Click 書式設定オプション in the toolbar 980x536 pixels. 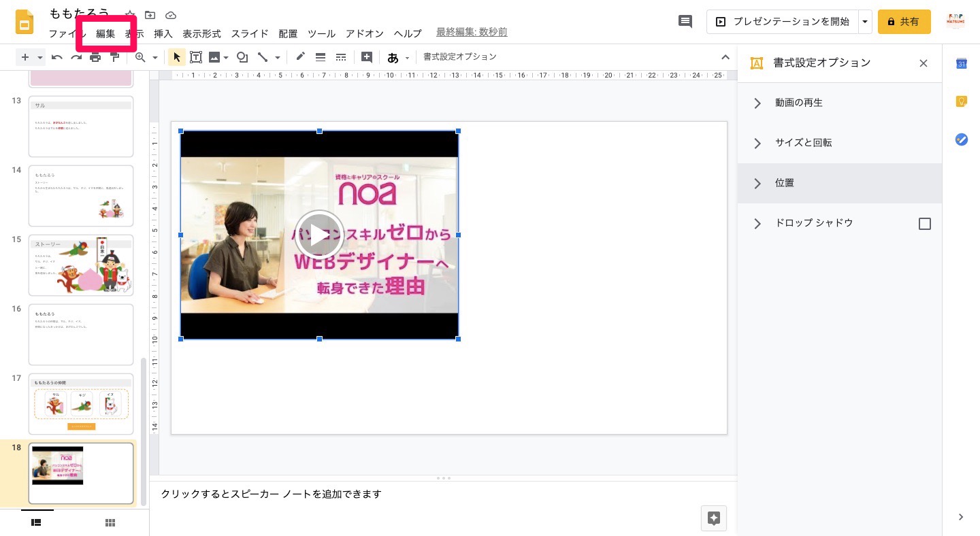pos(460,57)
